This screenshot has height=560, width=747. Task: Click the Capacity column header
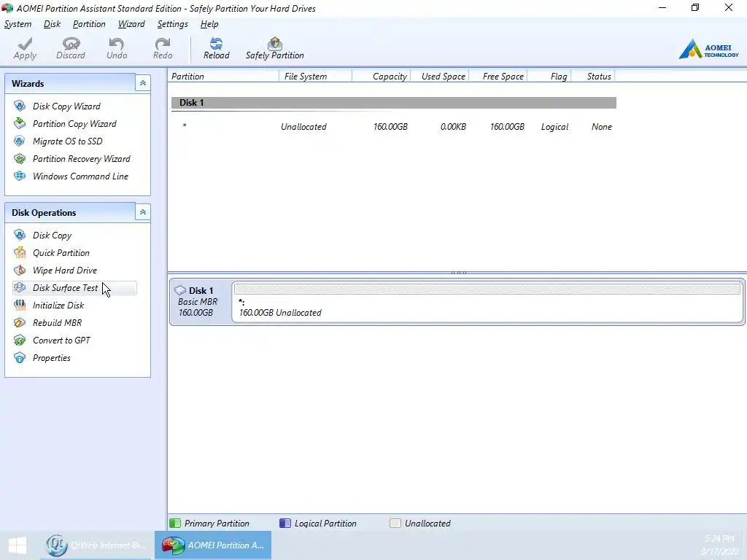coord(381,76)
